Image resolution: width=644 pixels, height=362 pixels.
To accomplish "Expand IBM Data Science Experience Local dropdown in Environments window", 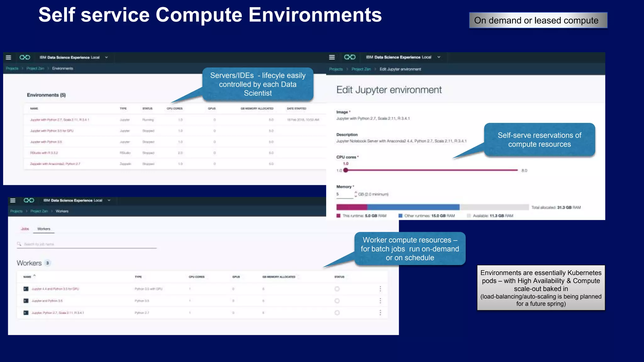I will coord(106,58).
